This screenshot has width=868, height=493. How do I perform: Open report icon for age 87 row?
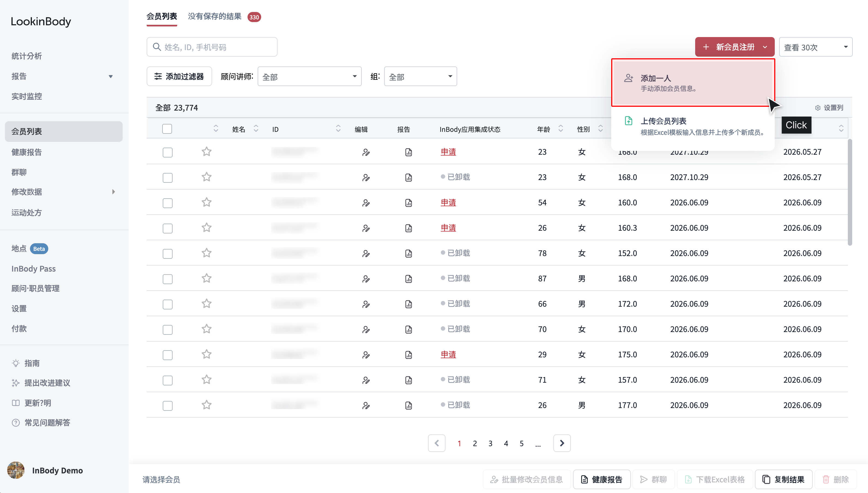pyautogui.click(x=409, y=279)
